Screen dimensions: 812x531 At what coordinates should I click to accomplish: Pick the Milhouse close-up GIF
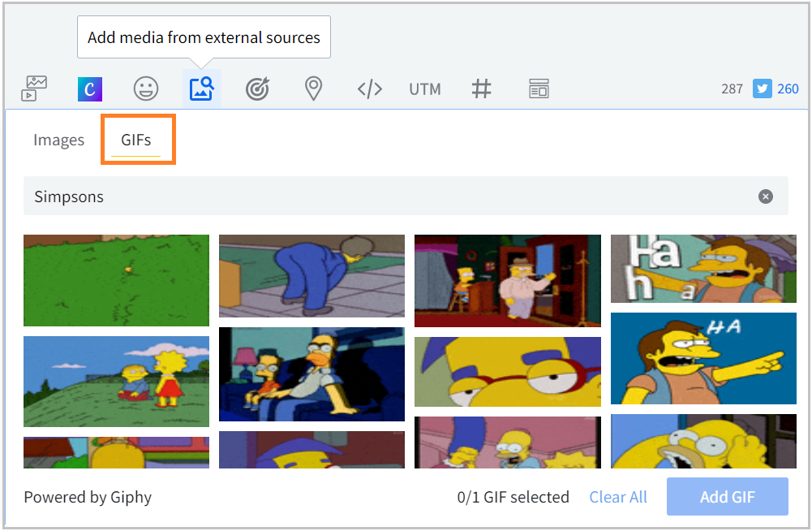point(507,372)
